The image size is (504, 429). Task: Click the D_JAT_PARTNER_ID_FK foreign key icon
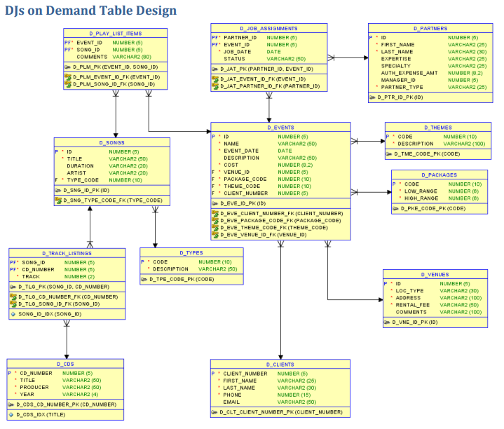coord(215,86)
